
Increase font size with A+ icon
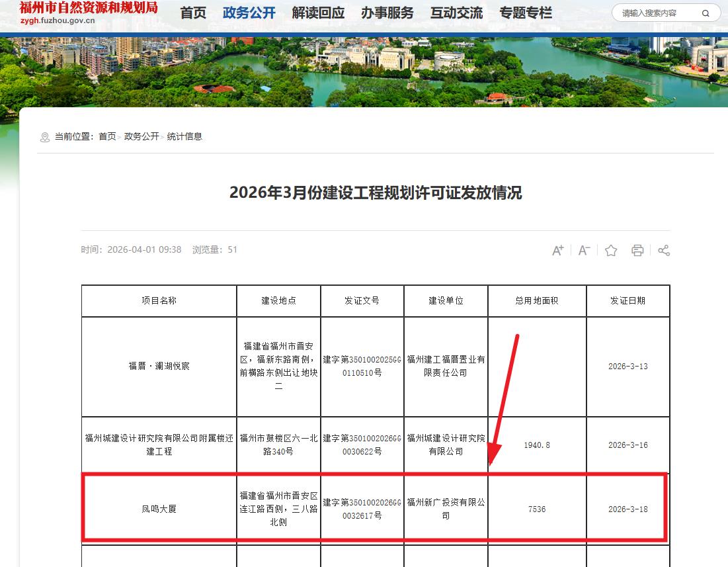pyautogui.click(x=558, y=250)
